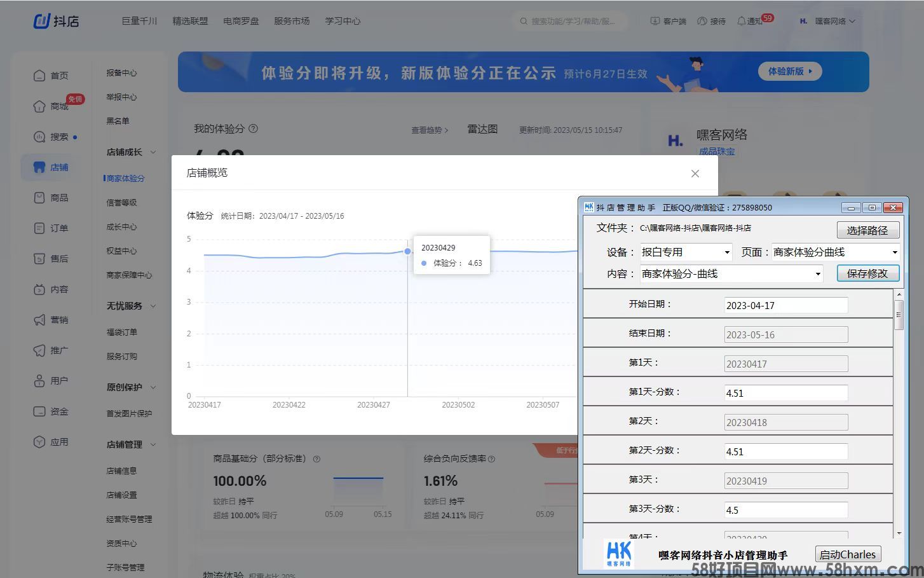Open 精选联盟 in top navigation

point(190,21)
